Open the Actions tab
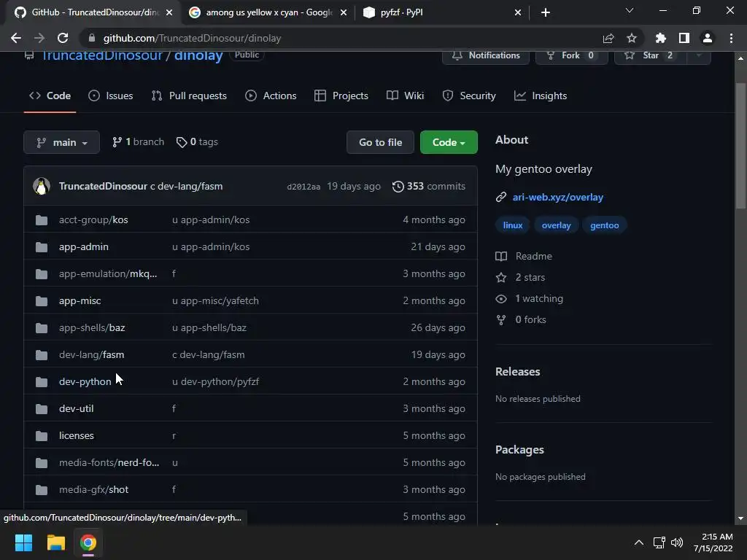 (x=271, y=96)
